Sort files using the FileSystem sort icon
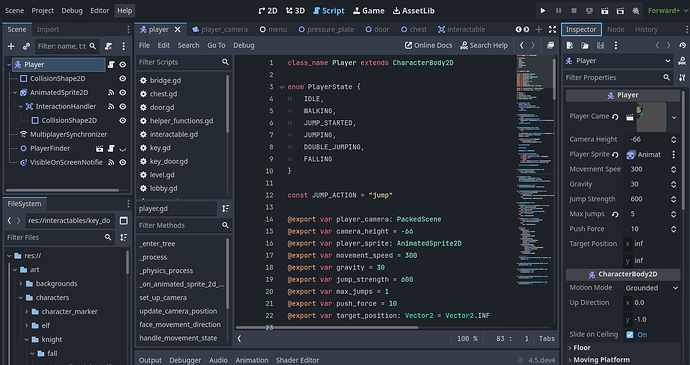 [x=124, y=237]
